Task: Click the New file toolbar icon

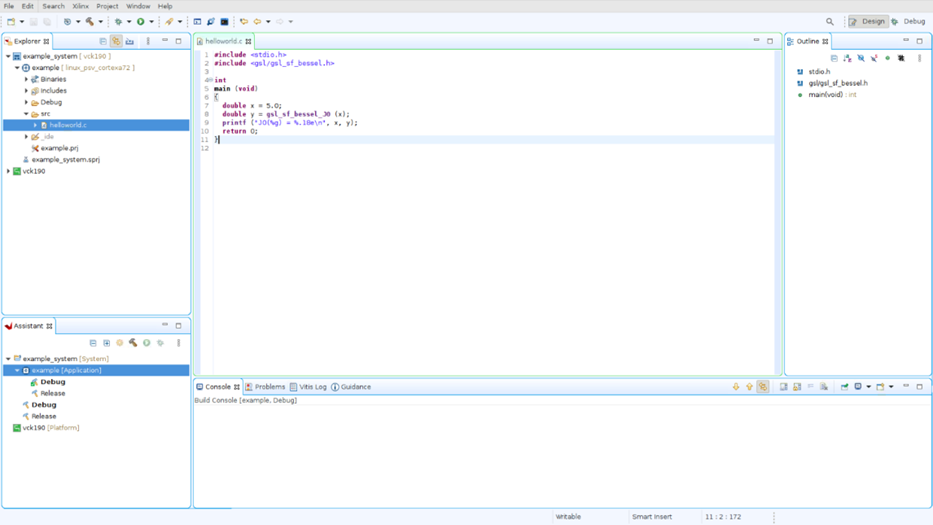Action: coord(11,21)
